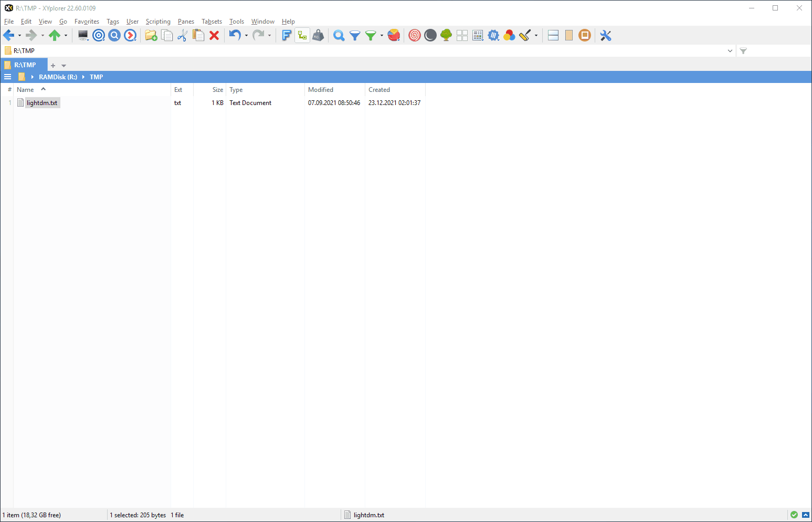This screenshot has width=812, height=522.
Task: Open the address bar dropdown arrow
Action: [730, 51]
